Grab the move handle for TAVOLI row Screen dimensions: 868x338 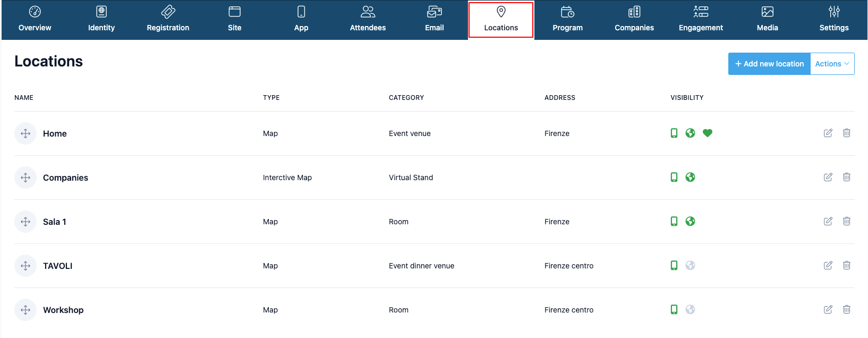click(x=25, y=266)
